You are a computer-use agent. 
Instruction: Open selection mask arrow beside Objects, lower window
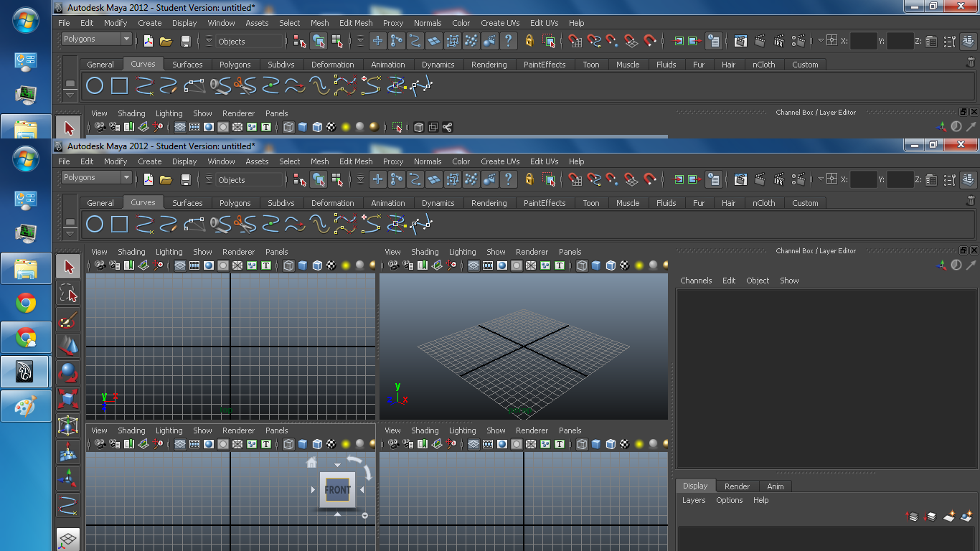coord(209,179)
